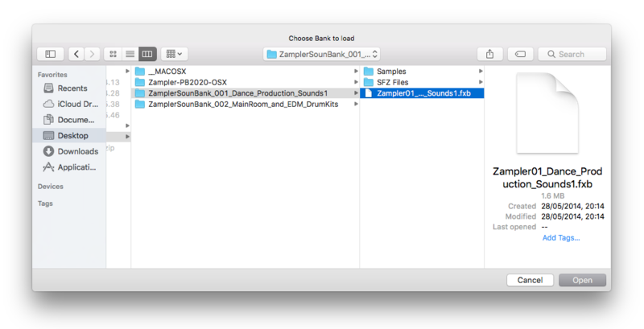
Task: Toggle the sidebar visibility button
Action: click(x=50, y=54)
